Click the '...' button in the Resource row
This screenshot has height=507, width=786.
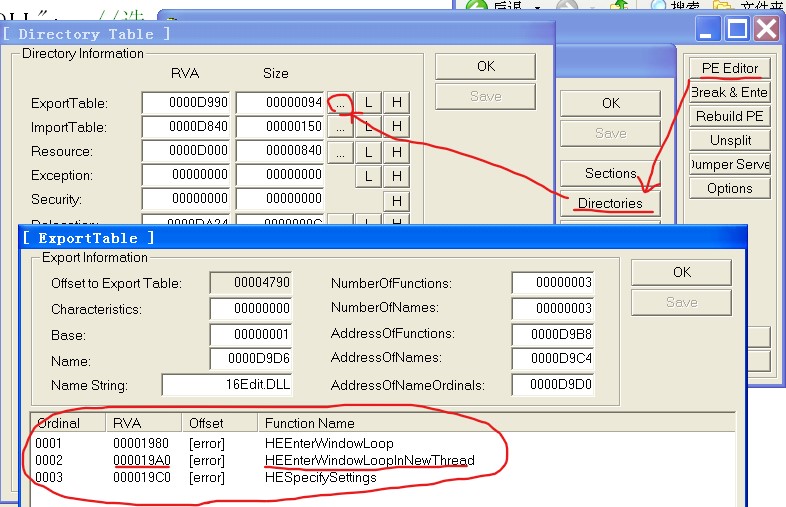coord(341,151)
